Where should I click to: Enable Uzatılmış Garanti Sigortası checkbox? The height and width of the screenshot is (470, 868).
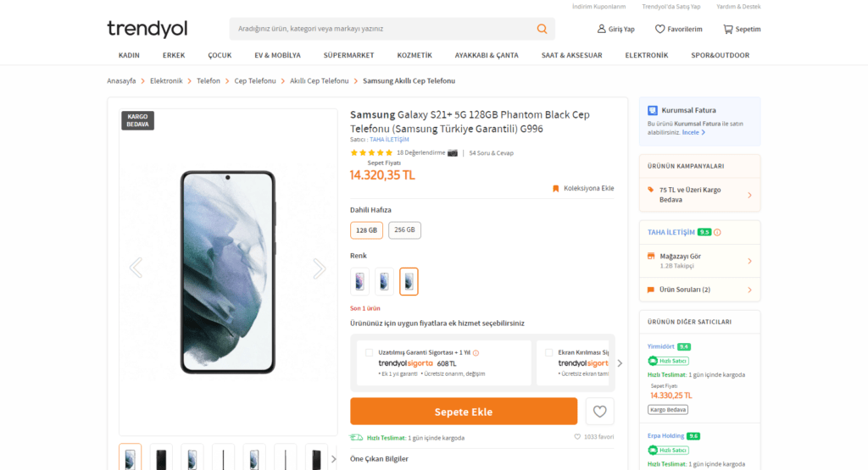click(x=369, y=352)
